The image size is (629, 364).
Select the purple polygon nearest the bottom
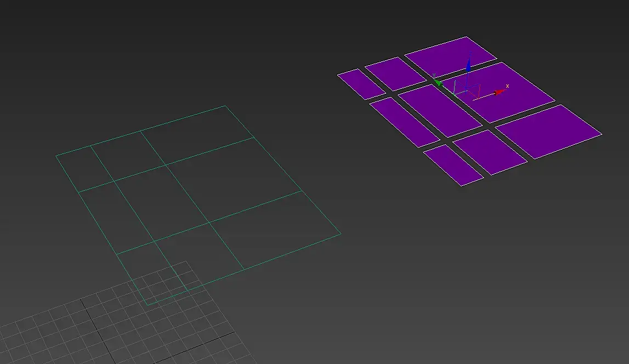pyautogui.click(x=454, y=165)
